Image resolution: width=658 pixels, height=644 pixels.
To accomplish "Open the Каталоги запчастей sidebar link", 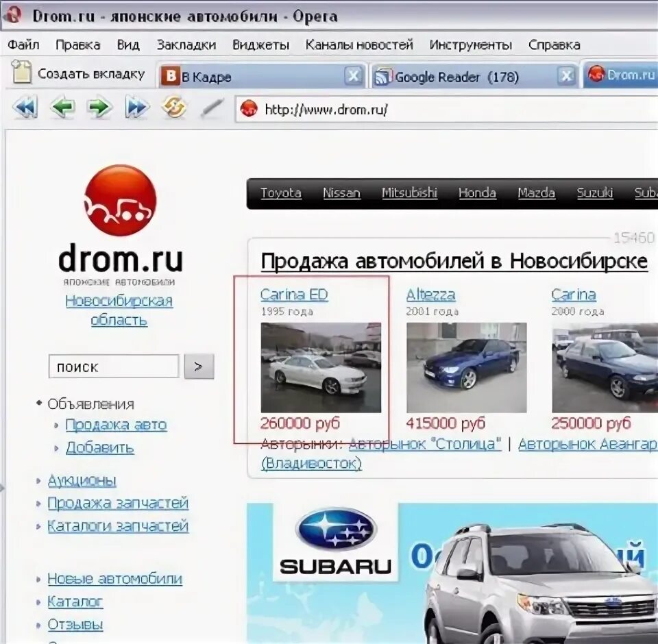I will pyautogui.click(x=118, y=526).
